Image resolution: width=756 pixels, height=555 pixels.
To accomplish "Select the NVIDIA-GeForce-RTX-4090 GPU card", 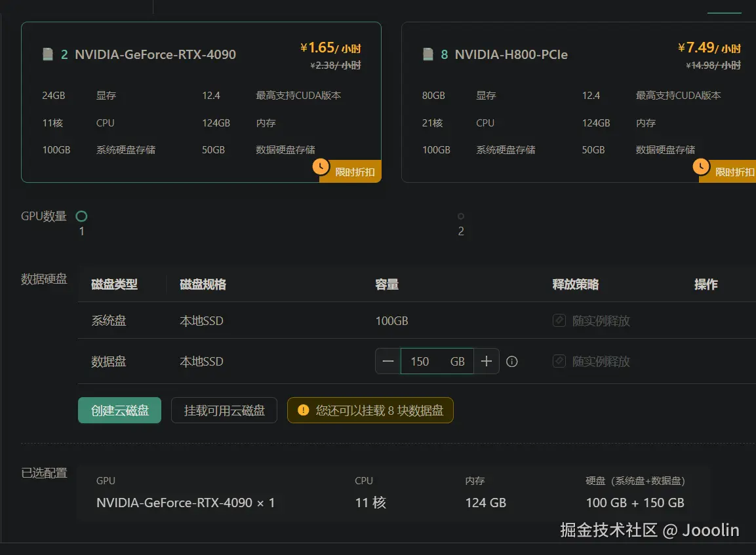I will coord(201,102).
